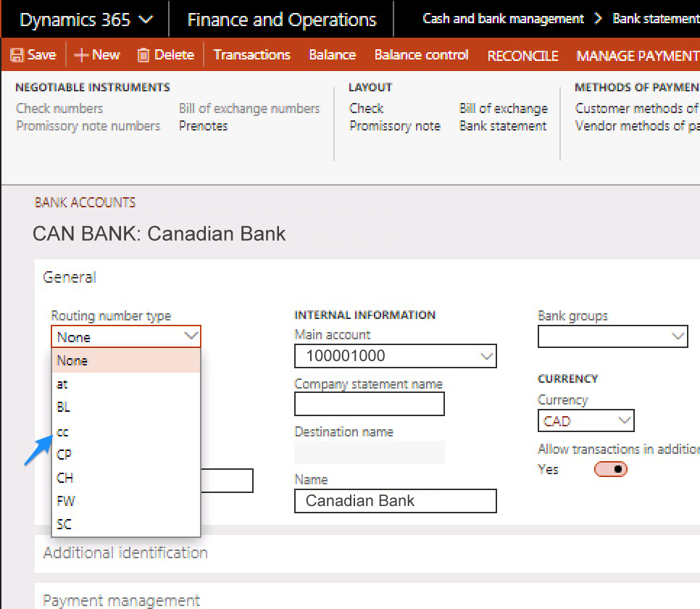Screen dimensions: 700x609
Task: Choose FW routing number type
Action: 126,501
